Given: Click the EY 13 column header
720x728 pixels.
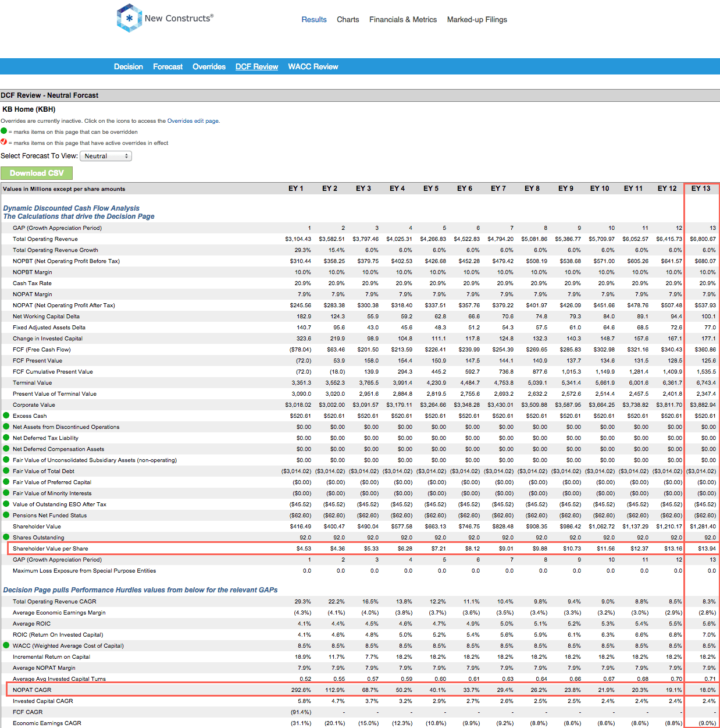Looking at the screenshot, I should (x=701, y=189).
